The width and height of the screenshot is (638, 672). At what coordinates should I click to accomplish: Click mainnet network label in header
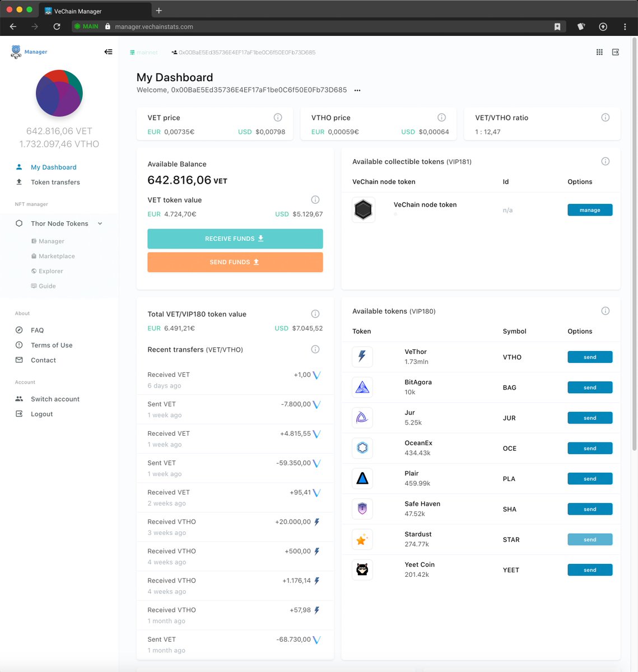tap(144, 53)
